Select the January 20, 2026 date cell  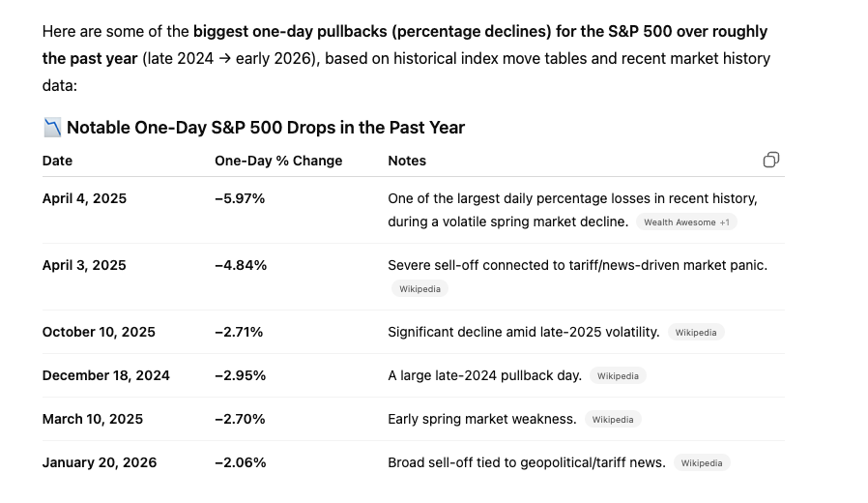[x=100, y=462]
